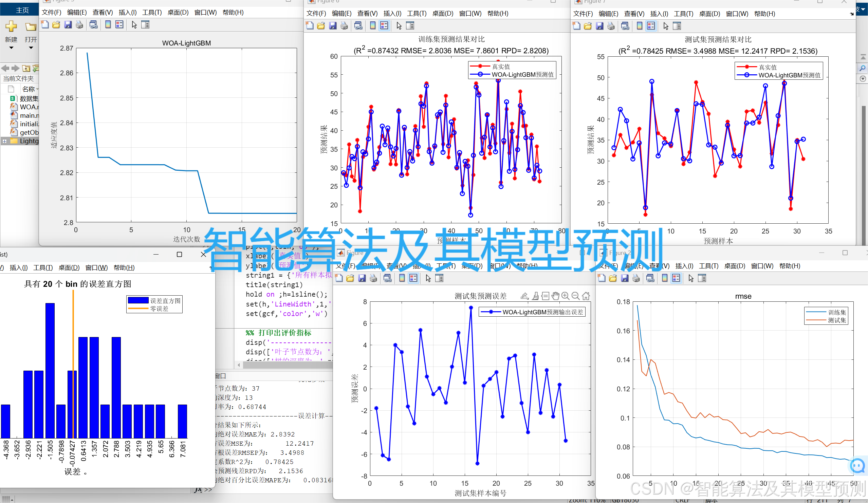The image size is (868, 503).
Task: Click go up one folder icon
Action: coord(26,68)
